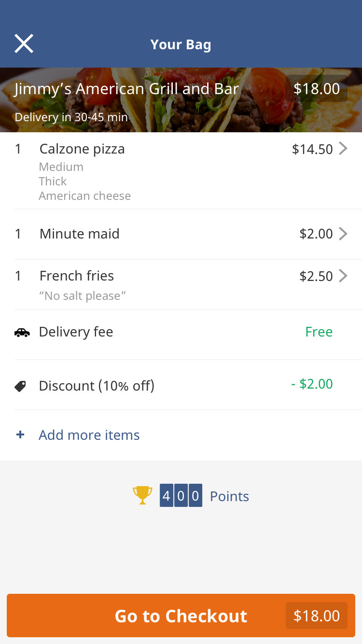Image resolution: width=362 pixels, height=644 pixels.
Task: Click the Delivery fee label
Action: (76, 332)
